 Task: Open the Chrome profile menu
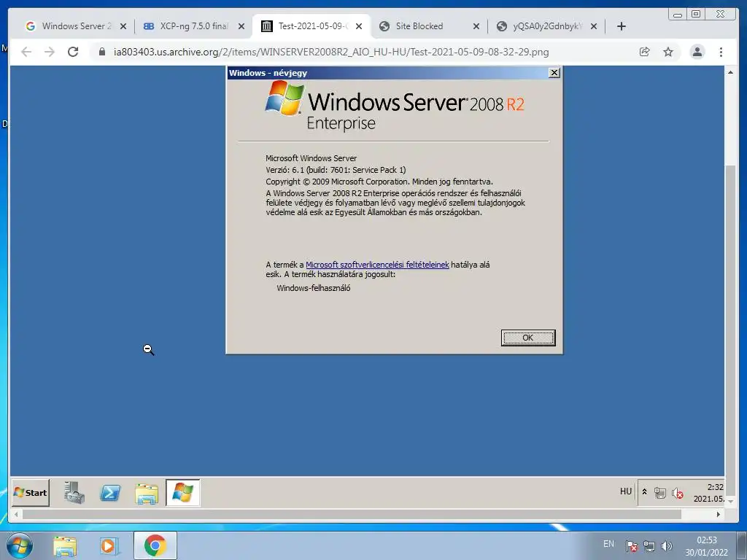697,52
